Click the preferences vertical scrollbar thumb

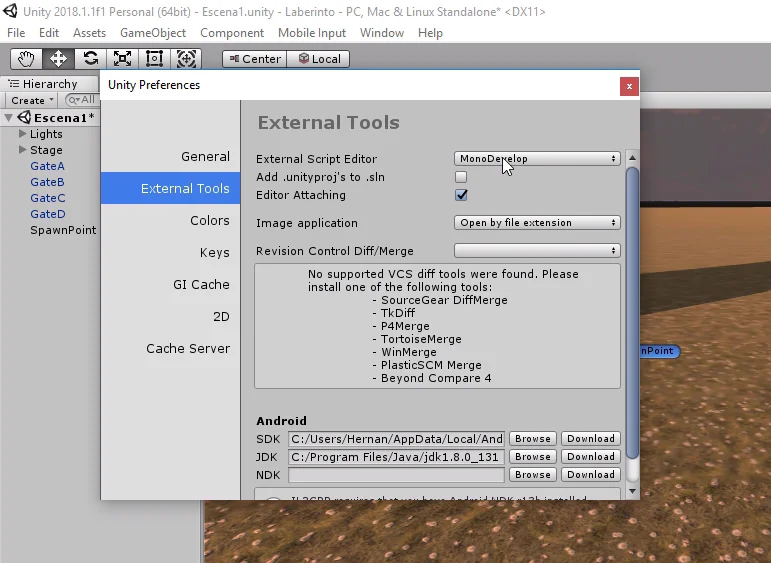(x=632, y=313)
